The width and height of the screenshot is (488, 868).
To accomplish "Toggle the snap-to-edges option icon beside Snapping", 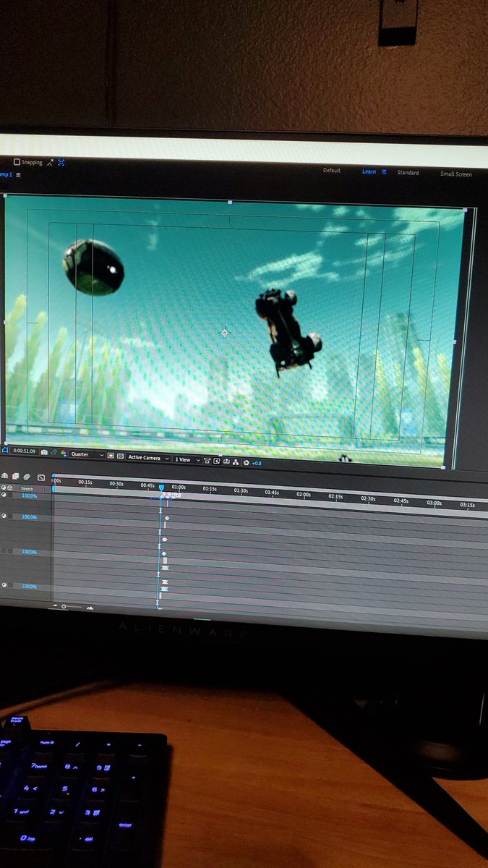I will [x=51, y=163].
